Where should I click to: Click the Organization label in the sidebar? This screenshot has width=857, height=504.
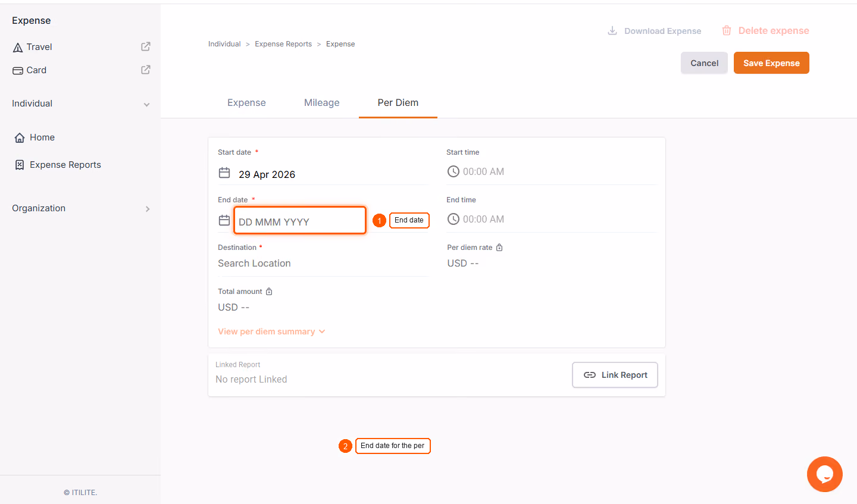(x=39, y=208)
